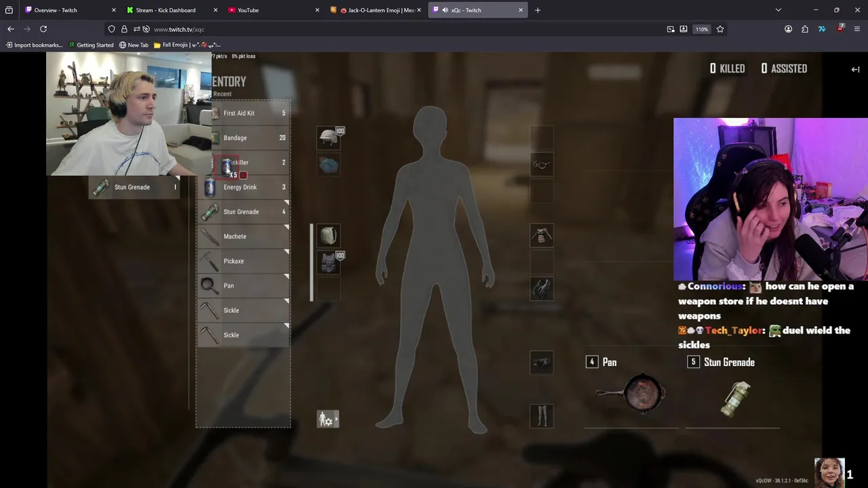The height and width of the screenshot is (488, 868).
Task: Open site permissions icon in address bar
Action: [137, 29]
